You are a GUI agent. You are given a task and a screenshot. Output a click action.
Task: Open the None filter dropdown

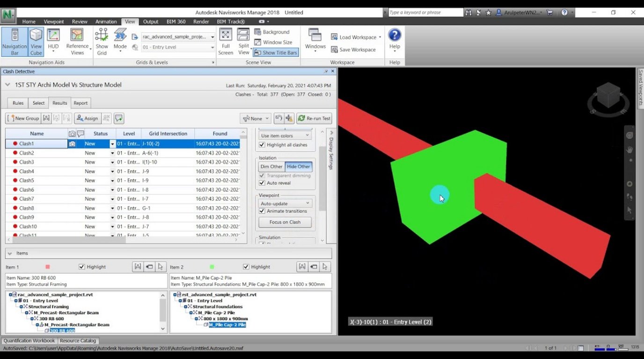pyautogui.click(x=256, y=118)
